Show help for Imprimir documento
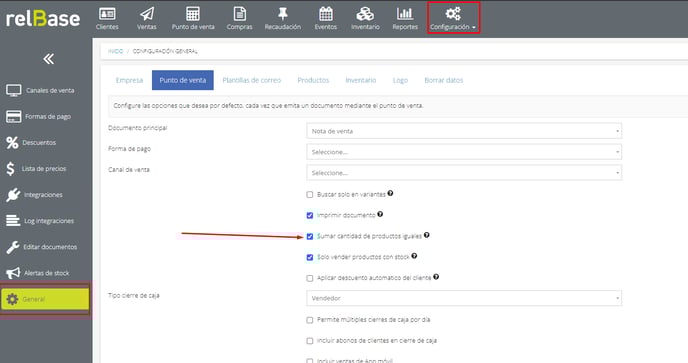Viewport: 688px width, 363px height. [380, 214]
